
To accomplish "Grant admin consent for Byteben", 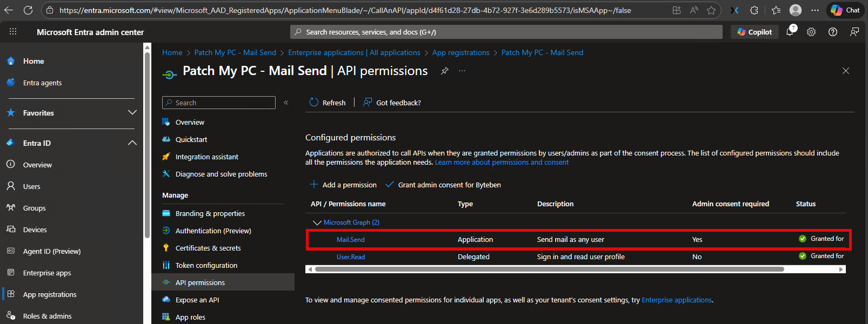I will coord(443,185).
